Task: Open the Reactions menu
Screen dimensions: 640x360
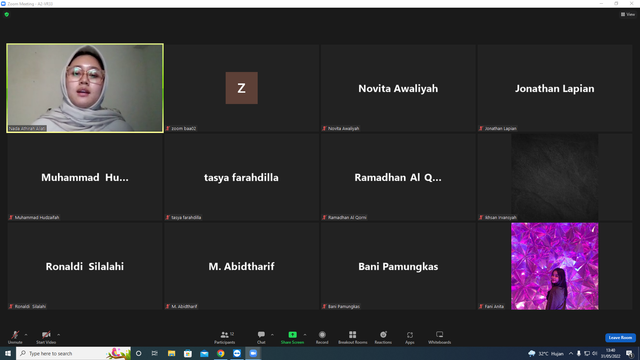Action: point(383,337)
